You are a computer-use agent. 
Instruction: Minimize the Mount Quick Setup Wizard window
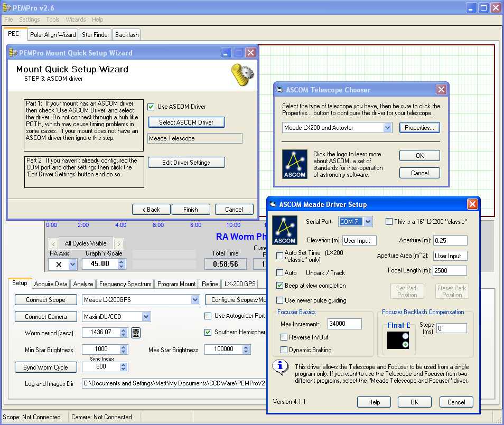coord(226,53)
